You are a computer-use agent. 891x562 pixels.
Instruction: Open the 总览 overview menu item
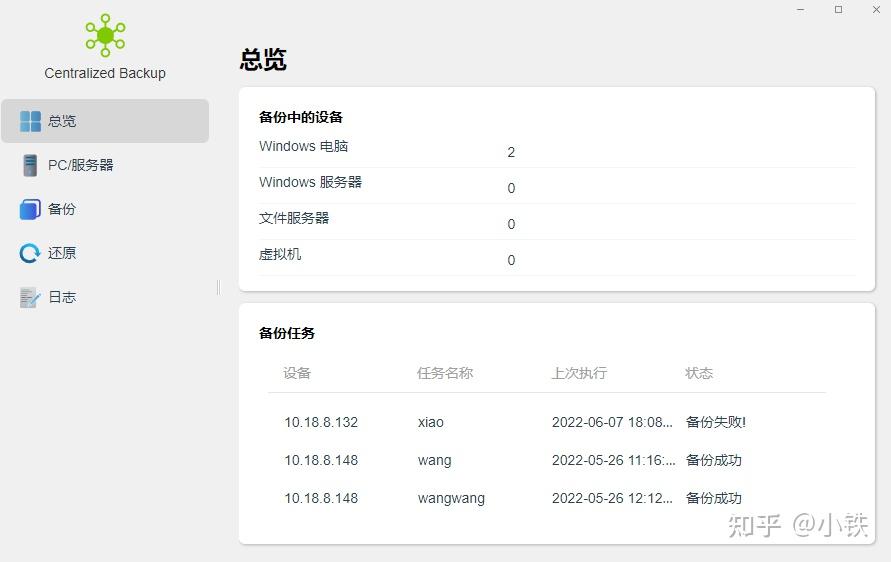tap(105, 121)
